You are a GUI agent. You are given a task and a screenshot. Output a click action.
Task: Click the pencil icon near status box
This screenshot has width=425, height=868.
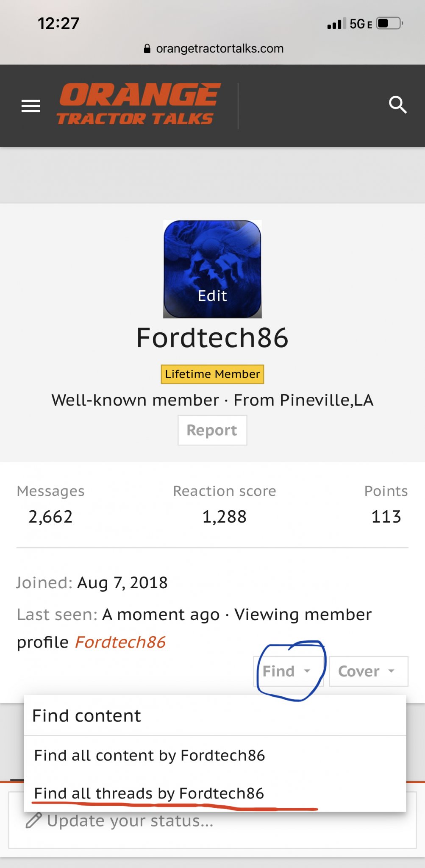(x=33, y=820)
